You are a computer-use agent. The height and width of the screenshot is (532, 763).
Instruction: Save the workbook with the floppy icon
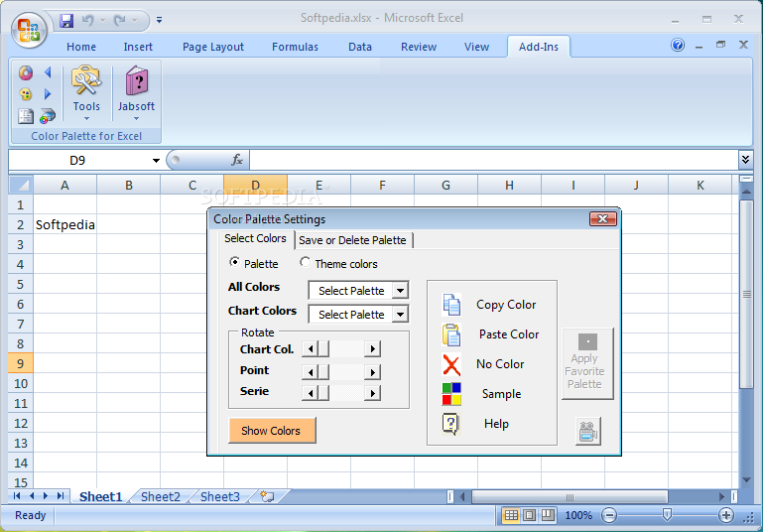(x=66, y=21)
